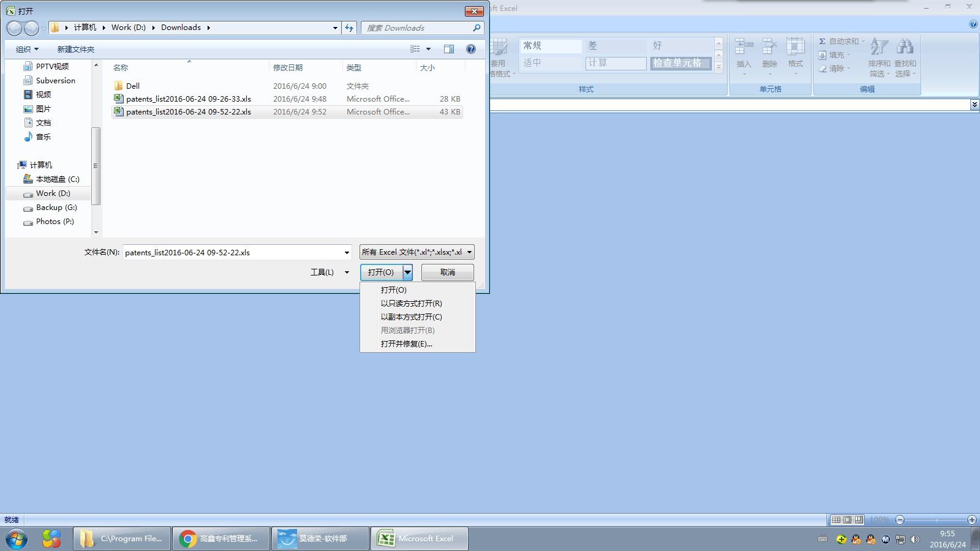Select Backup (G:) drive in the sidebar
Image resolution: width=980 pixels, height=551 pixels.
56,208
